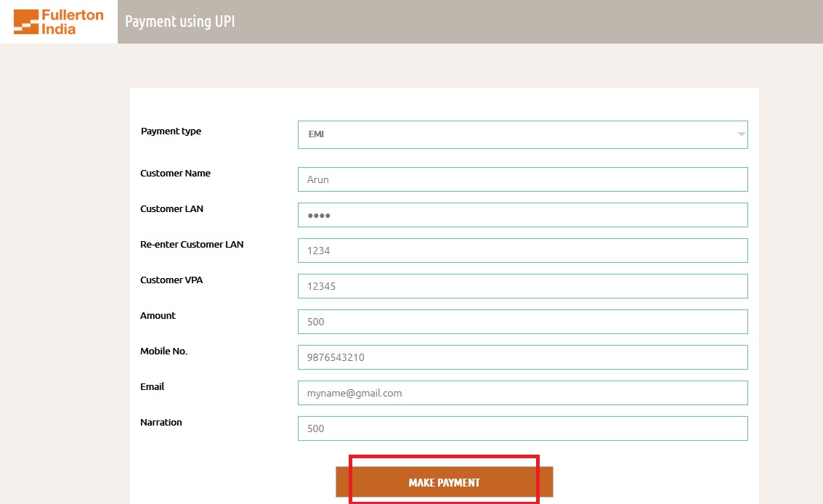Image resolution: width=823 pixels, height=504 pixels.
Task: Click the Payment type dropdown arrow
Action: pyautogui.click(x=741, y=134)
